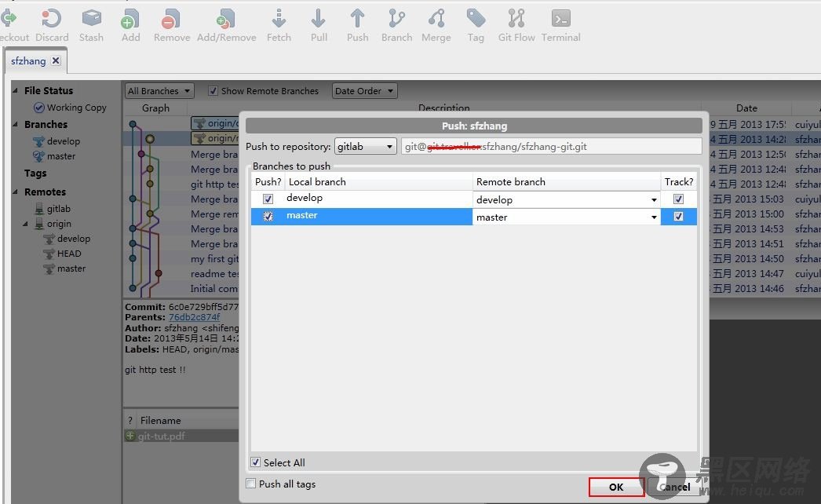Click the Graph column header
The width and height of the screenshot is (821, 504).
point(155,108)
